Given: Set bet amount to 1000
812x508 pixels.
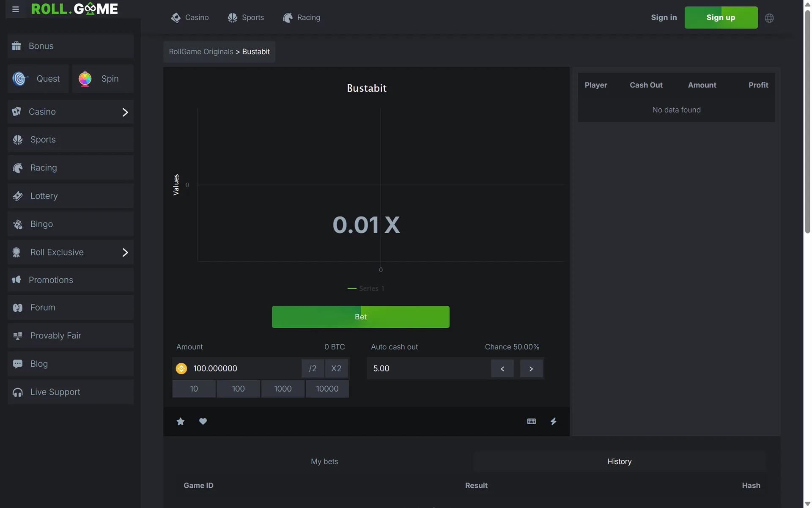Looking at the screenshot, I should point(283,389).
